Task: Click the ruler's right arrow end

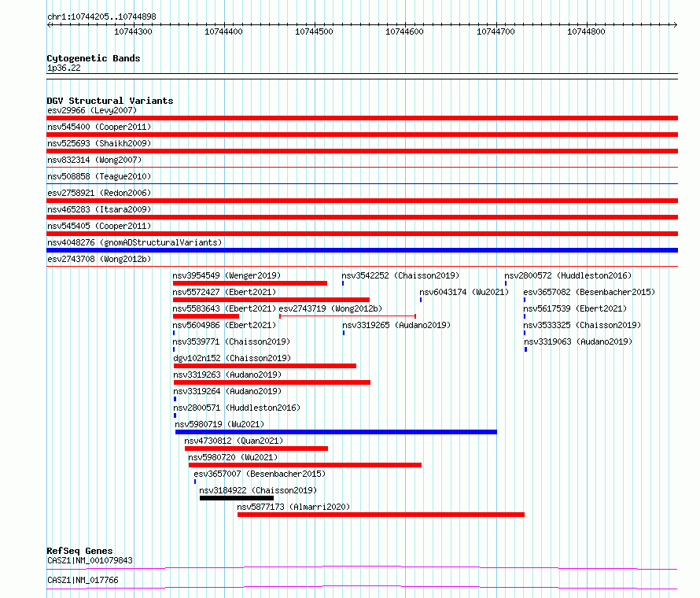Action: (676, 25)
